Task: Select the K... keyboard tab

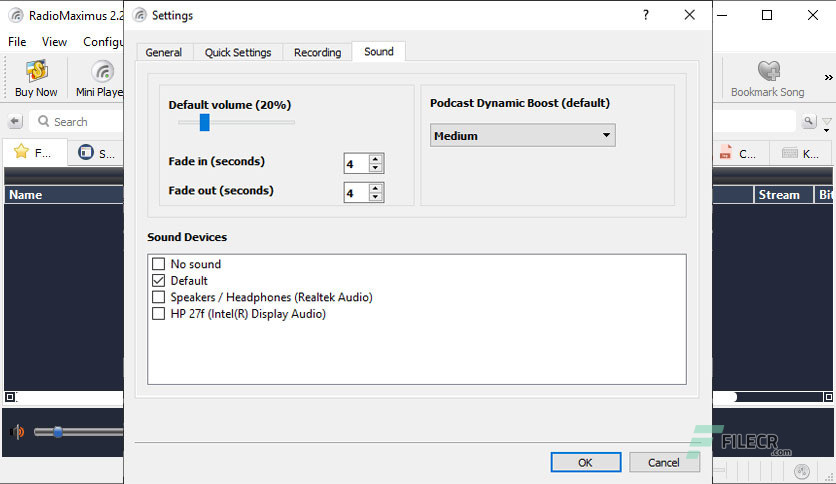Action: tap(800, 154)
